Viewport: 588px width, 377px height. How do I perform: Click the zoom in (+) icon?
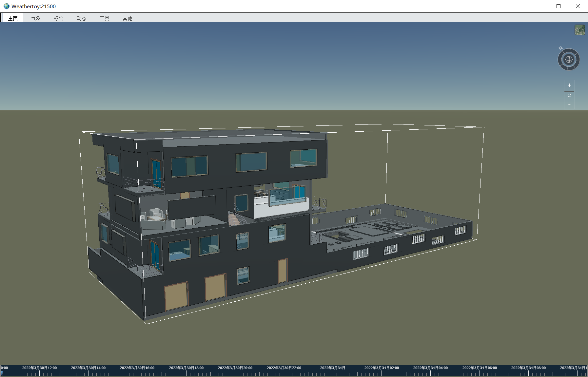[x=569, y=85]
